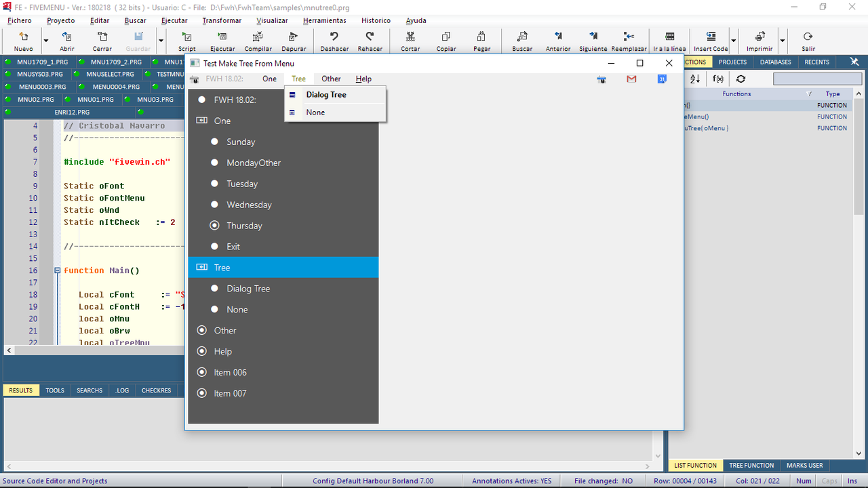
Task: Open the Fichero menu
Action: coord(20,20)
